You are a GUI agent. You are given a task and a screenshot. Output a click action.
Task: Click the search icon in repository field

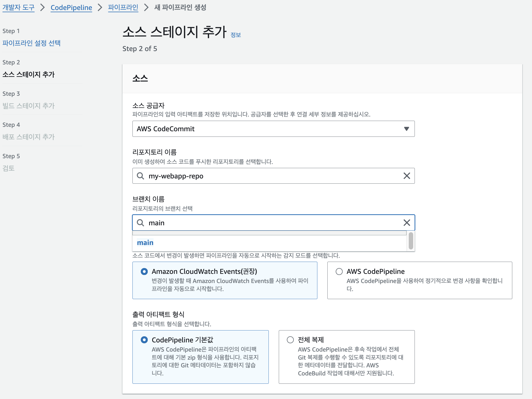(x=140, y=176)
